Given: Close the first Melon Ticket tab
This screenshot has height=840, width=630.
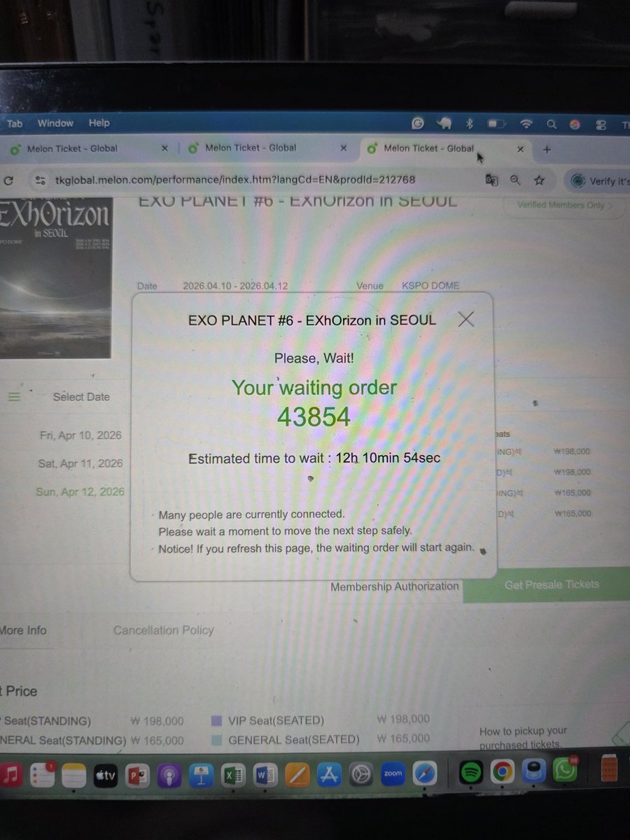Looking at the screenshot, I should (x=164, y=148).
